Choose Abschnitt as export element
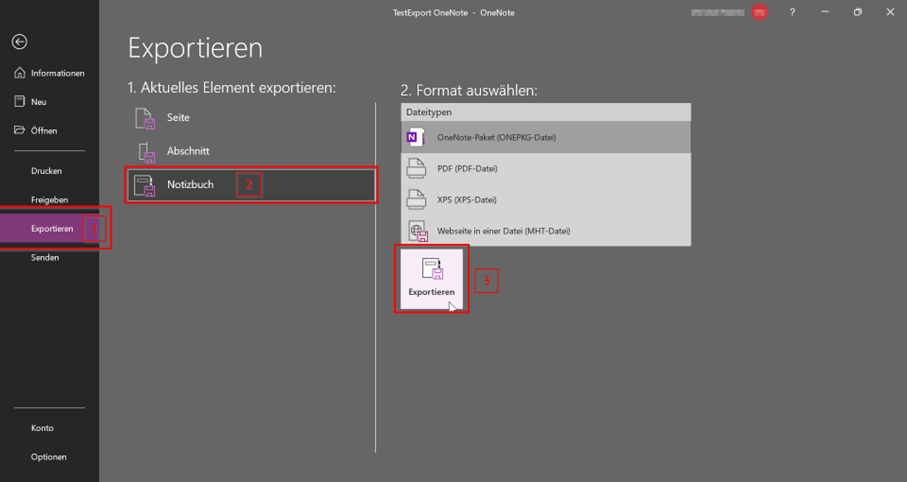Image resolution: width=907 pixels, height=482 pixels. pos(251,151)
